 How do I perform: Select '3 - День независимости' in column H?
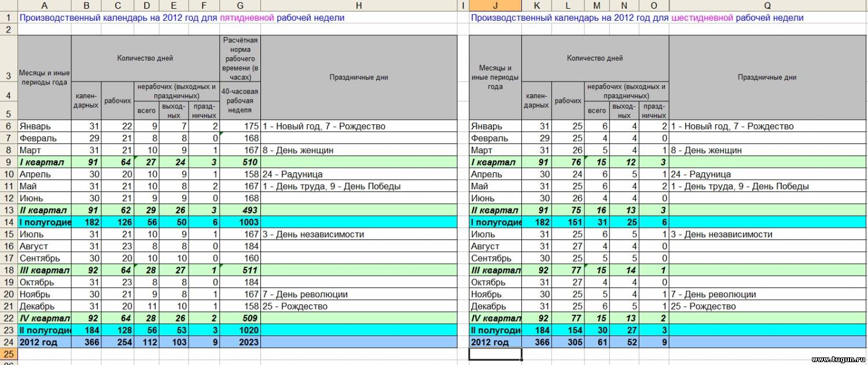coord(359,234)
